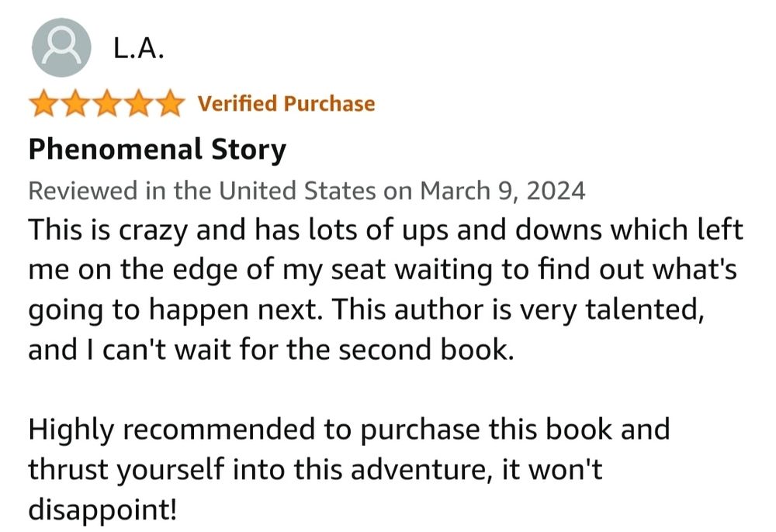Click the review date March 9, 2024
Image resolution: width=776 pixels, height=532 pixels.
coord(503,191)
